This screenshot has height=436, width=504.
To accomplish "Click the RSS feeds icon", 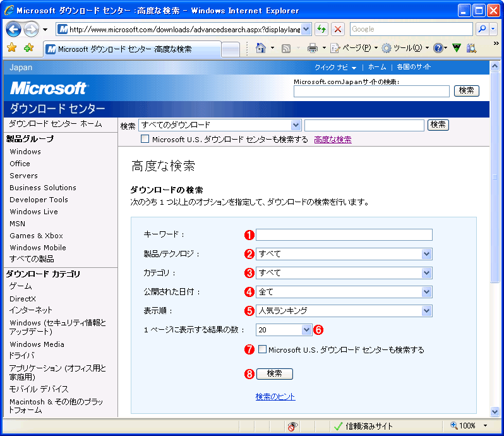I will (x=285, y=48).
